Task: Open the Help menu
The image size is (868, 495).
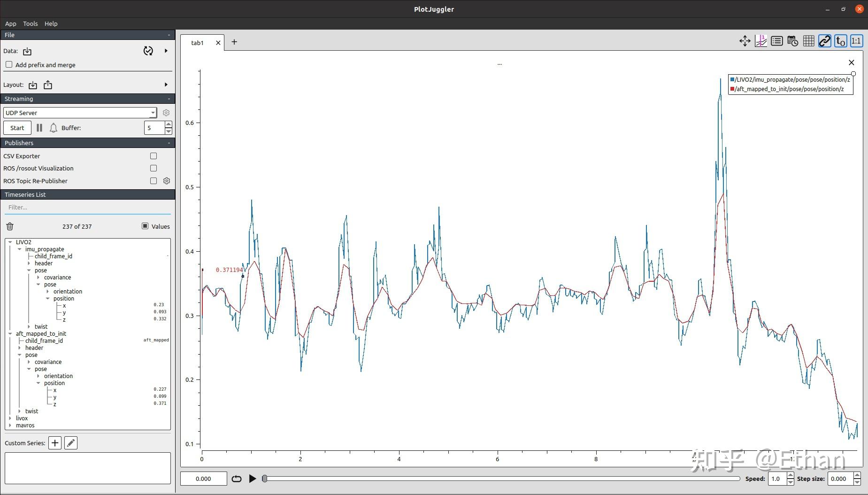Action: [51, 23]
